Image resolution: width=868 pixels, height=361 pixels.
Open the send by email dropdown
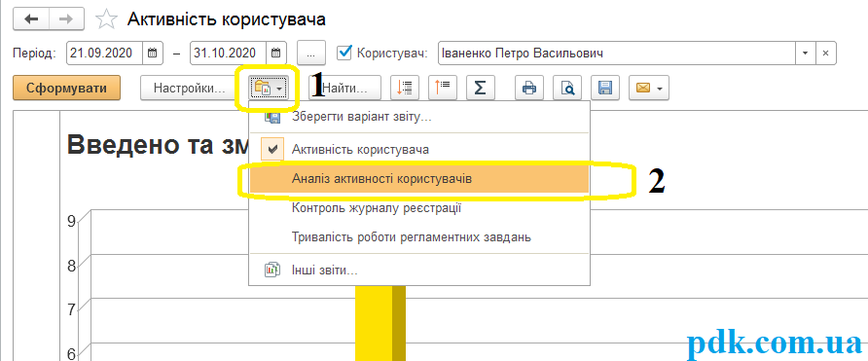tap(649, 88)
